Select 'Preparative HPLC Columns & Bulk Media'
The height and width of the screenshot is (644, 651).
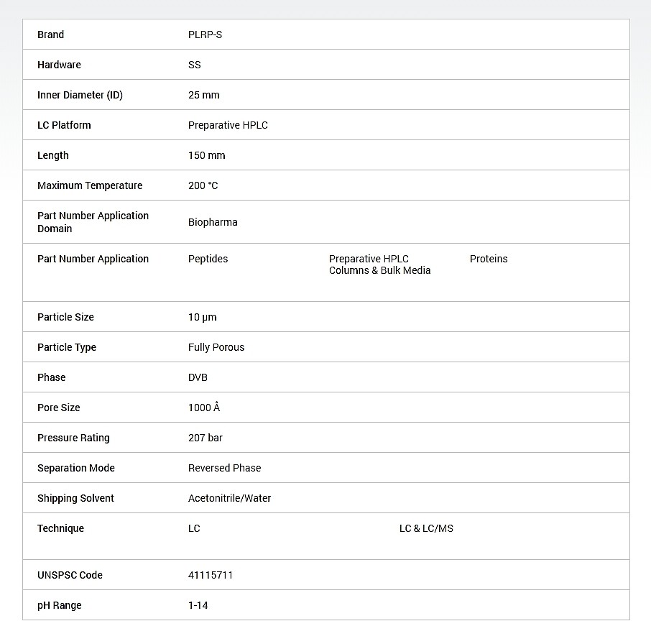[380, 264]
